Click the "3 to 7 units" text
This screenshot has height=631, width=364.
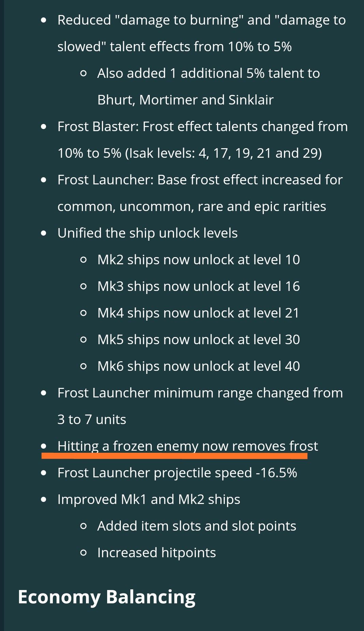click(x=92, y=420)
